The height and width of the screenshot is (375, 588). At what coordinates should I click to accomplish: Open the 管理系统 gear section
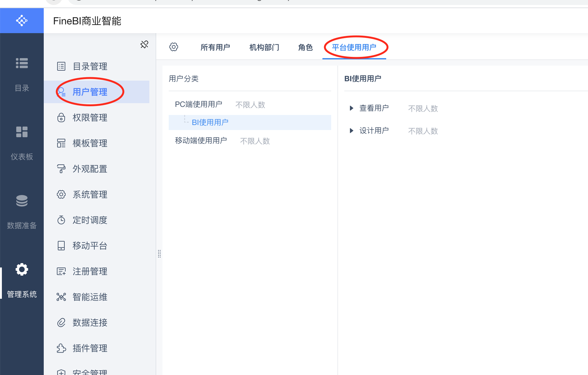point(22,281)
